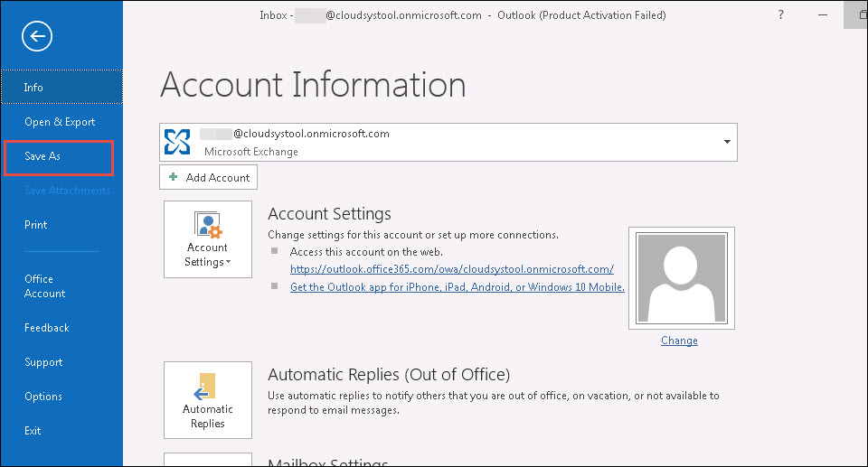This screenshot has height=467, width=868.
Task: Minimize the Outlook window
Action: click(823, 15)
